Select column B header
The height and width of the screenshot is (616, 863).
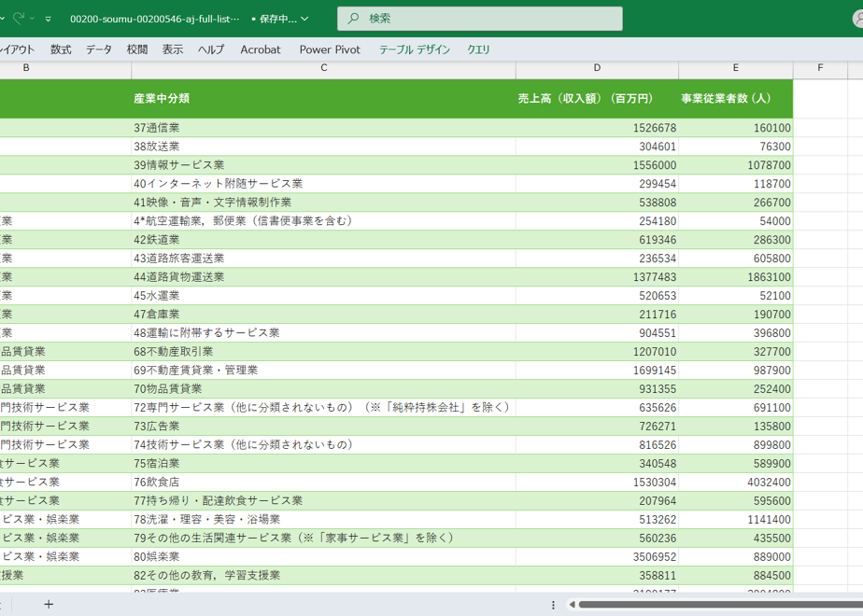click(26, 68)
